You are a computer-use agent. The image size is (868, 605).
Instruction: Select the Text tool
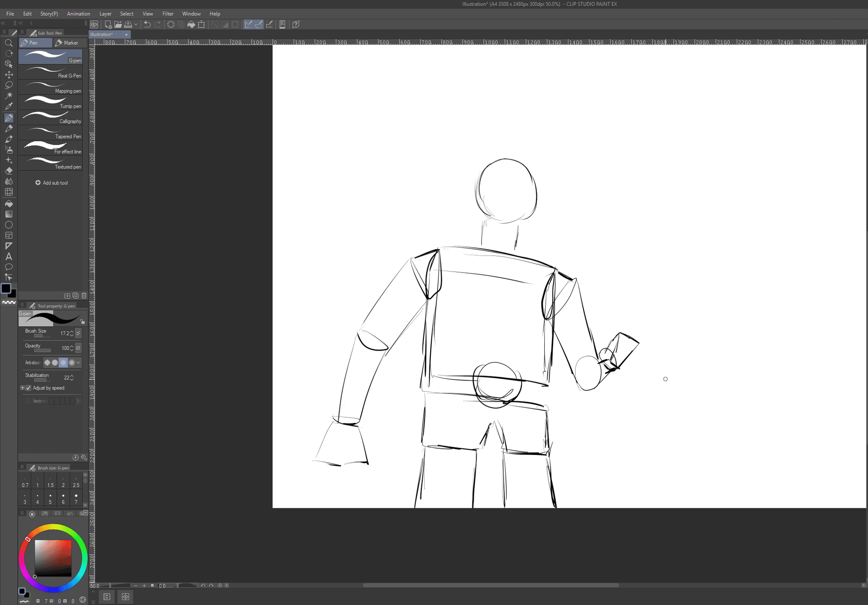[x=9, y=256]
